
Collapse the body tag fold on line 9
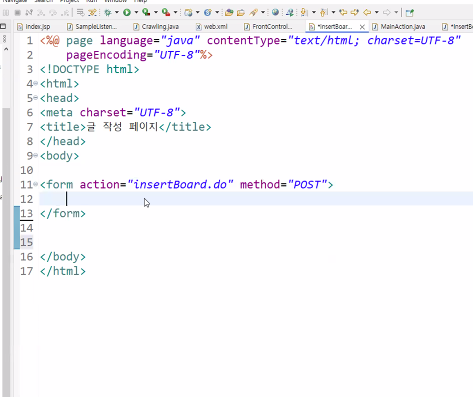point(36,156)
